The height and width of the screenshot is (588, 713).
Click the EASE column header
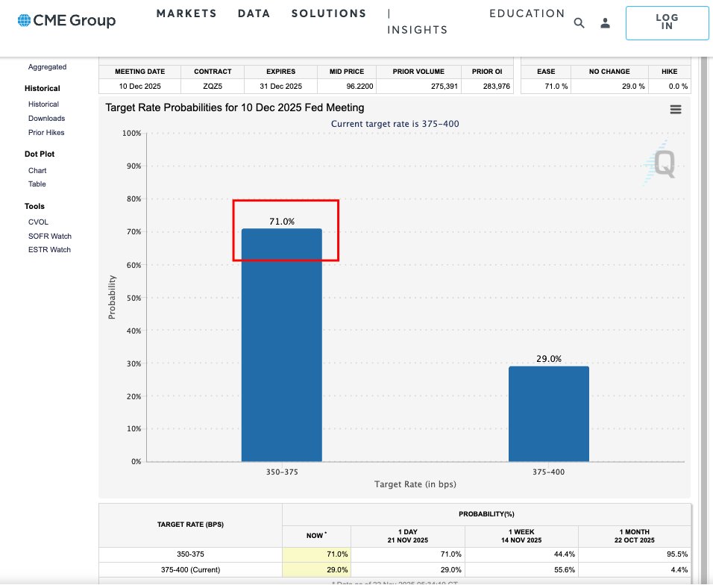click(x=546, y=72)
